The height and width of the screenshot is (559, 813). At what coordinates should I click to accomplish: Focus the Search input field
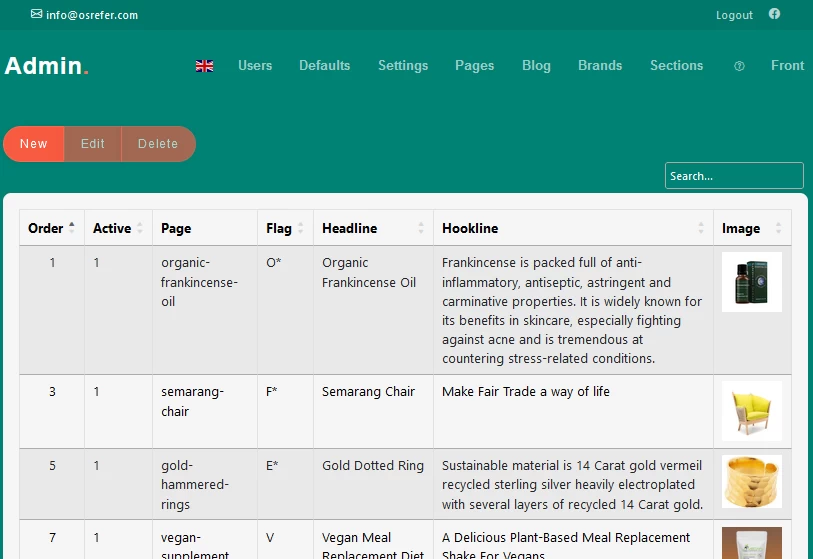point(734,176)
